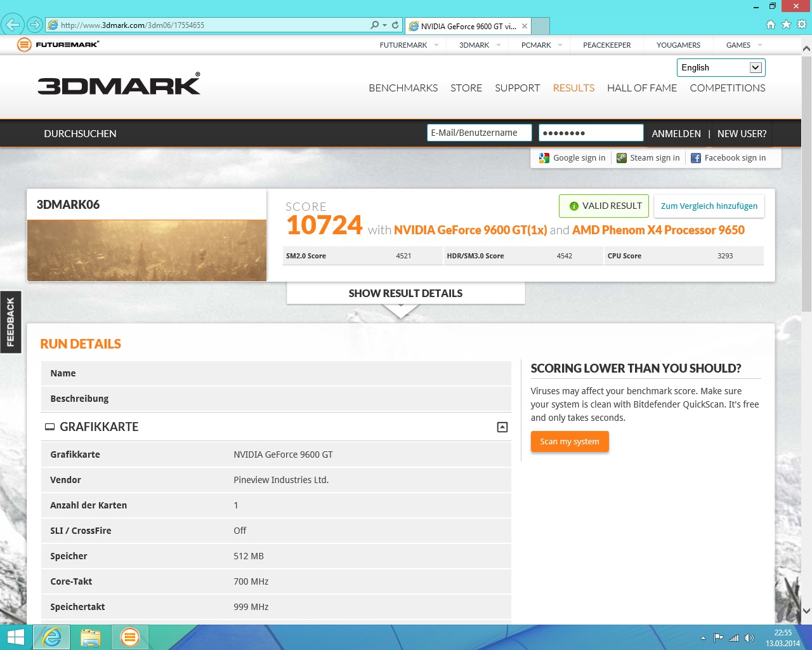This screenshot has height=650, width=812.
Task: Click the Steam sign in icon
Action: click(x=622, y=158)
